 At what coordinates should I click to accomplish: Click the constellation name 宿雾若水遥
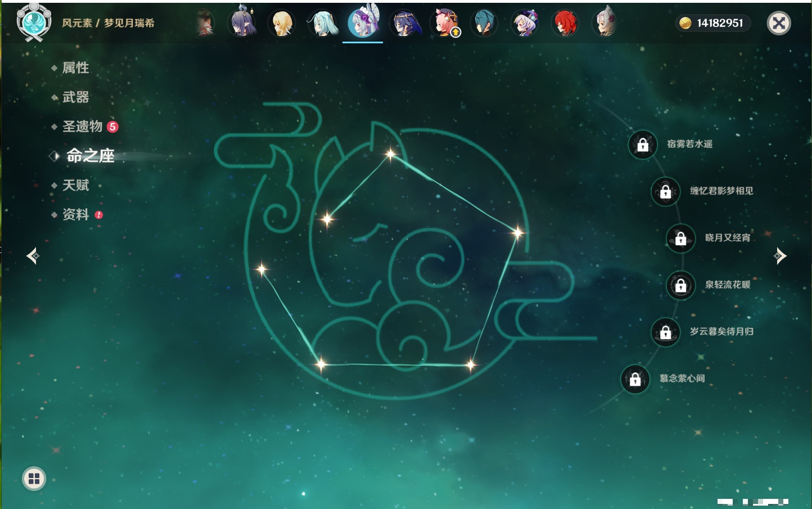[690, 144]
